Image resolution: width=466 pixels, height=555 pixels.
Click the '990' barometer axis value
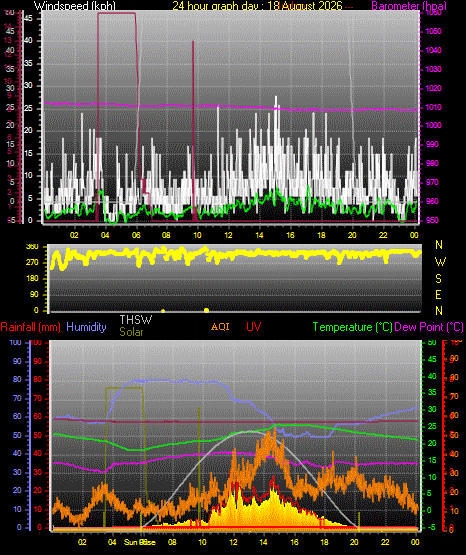[x=431, y=144]
